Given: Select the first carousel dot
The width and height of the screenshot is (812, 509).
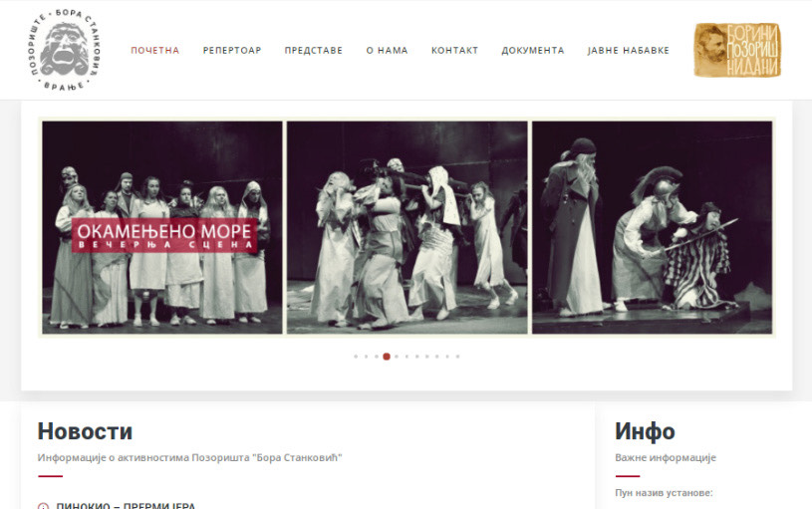Looking at the screenshot, I should tap(356, 357).
